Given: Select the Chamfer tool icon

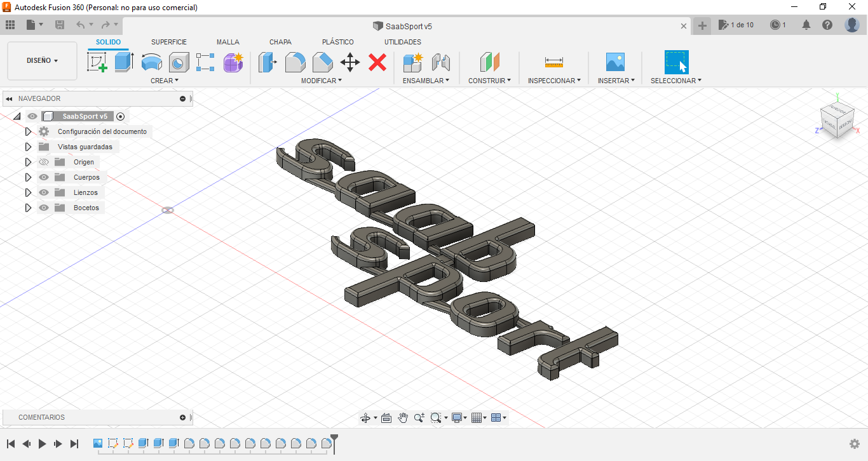Looking at the screenshot, I should pyautogui.click(x=323, y=62).
